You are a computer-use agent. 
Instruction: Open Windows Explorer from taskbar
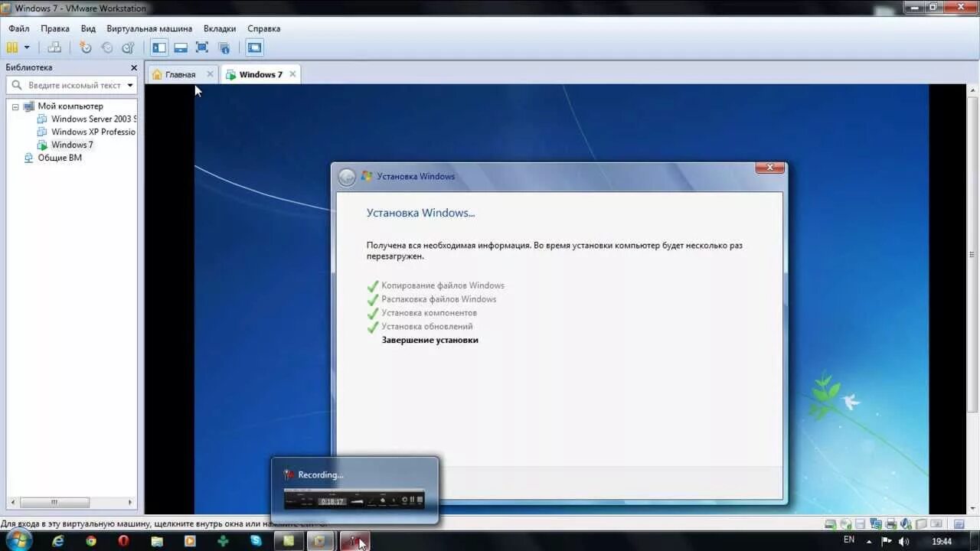(157, 540)
